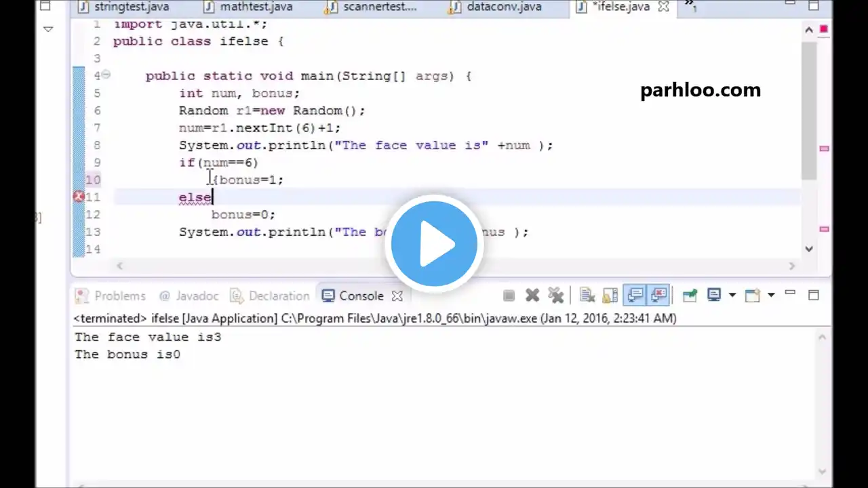Open the Javadoc view tab

tap(189, 296)
